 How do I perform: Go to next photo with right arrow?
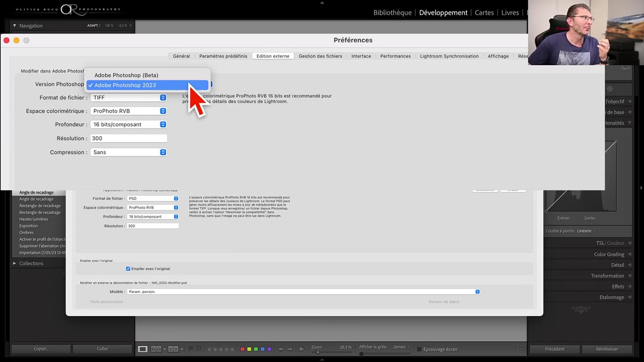pyautogui.click(x=290, y=349)
